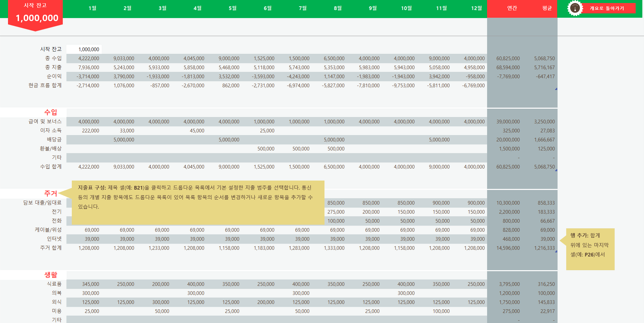Select 총 지출 average value 5,716,167

click(545, 68)
